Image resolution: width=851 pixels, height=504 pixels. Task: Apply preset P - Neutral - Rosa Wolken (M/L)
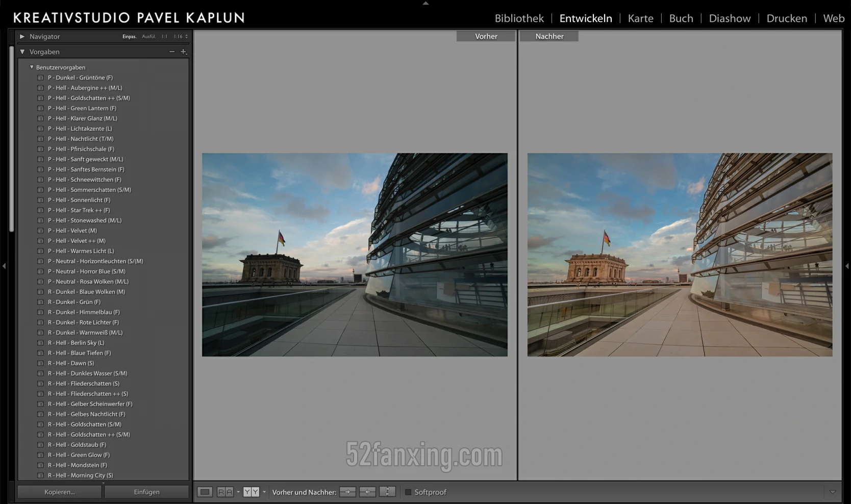pyautogui.click(x=88, y=282)
